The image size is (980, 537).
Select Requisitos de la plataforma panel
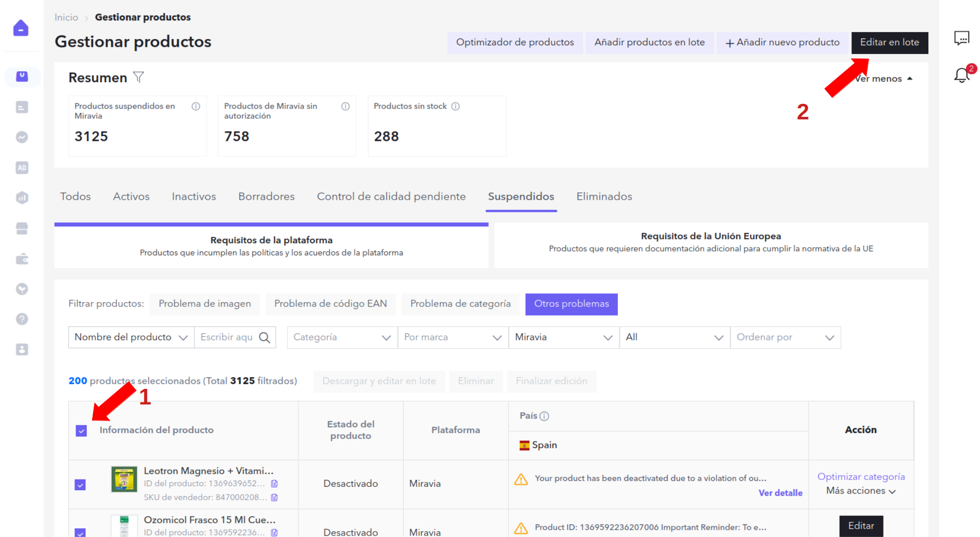271,246
